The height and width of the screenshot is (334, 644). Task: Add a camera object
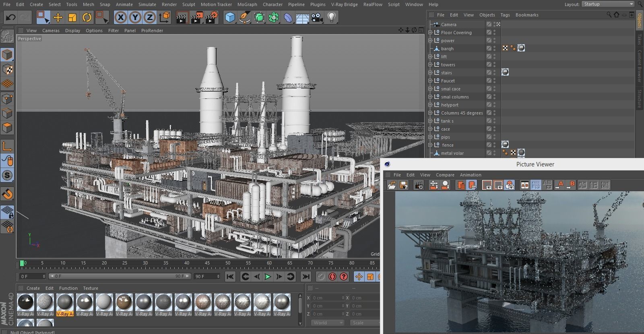point(317,17)
